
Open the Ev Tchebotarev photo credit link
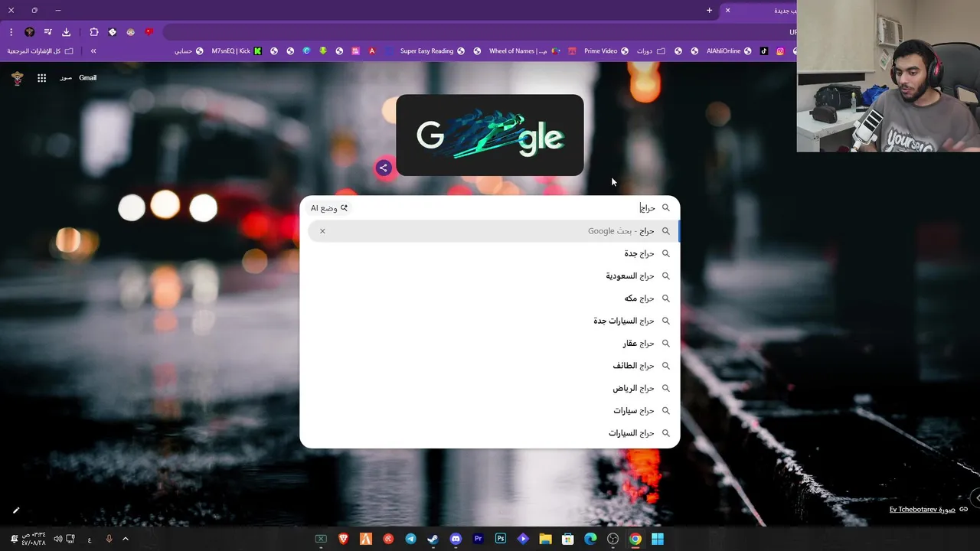tap(922, 510)
